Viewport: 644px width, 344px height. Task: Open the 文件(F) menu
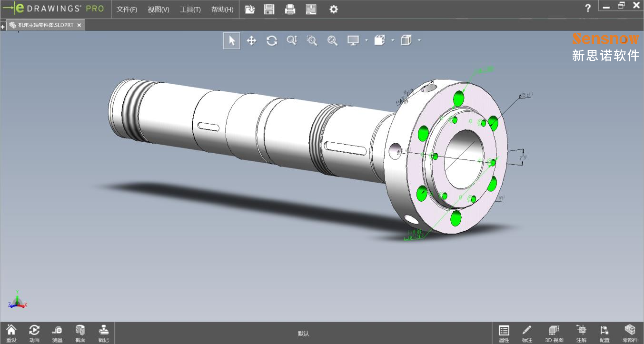(x=127, y=10)
